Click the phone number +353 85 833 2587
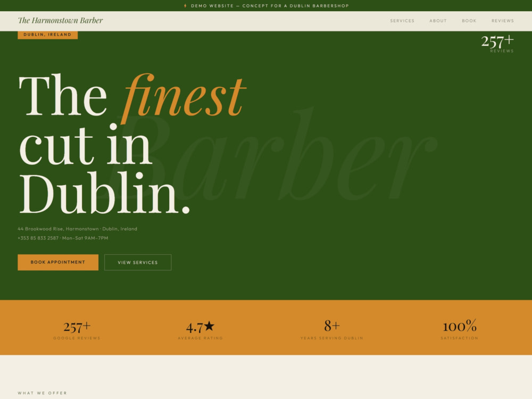This screenshot has height=399, width=532. click(38, 238)
